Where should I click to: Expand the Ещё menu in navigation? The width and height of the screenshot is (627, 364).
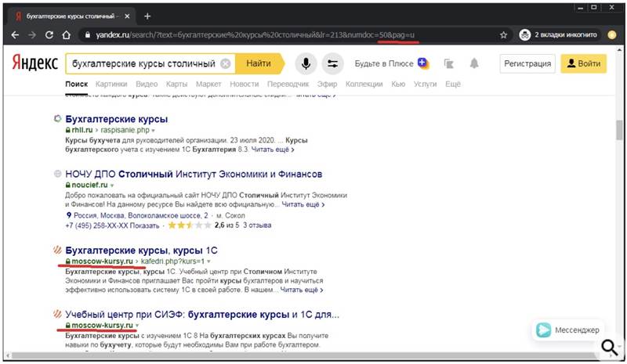click(453, 85)
